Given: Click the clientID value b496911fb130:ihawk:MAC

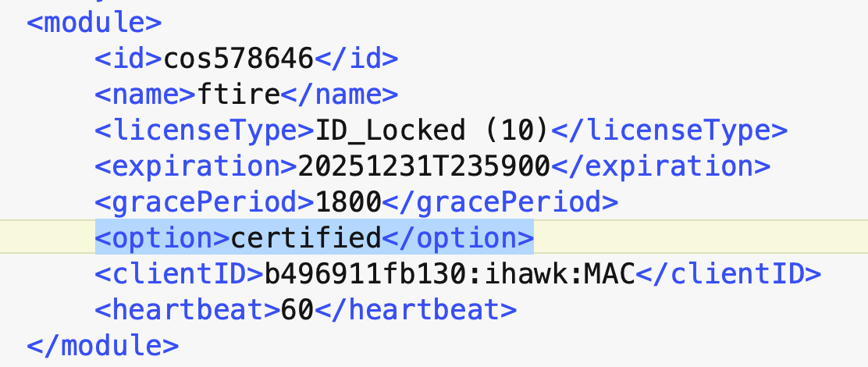Looking at the screenshot, I should point(450,274).
